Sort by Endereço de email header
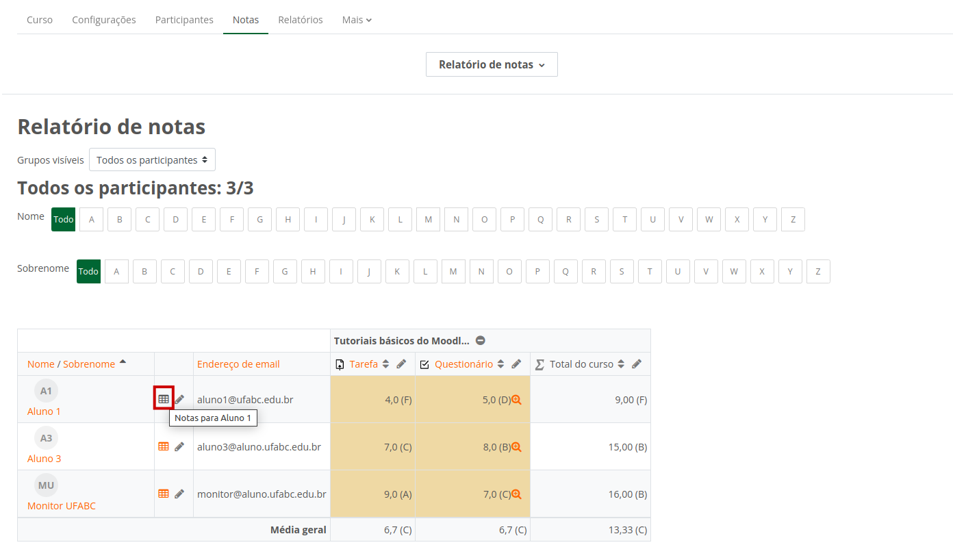The height and width of the screenshot is (560, 953). [x=238, y=364]
